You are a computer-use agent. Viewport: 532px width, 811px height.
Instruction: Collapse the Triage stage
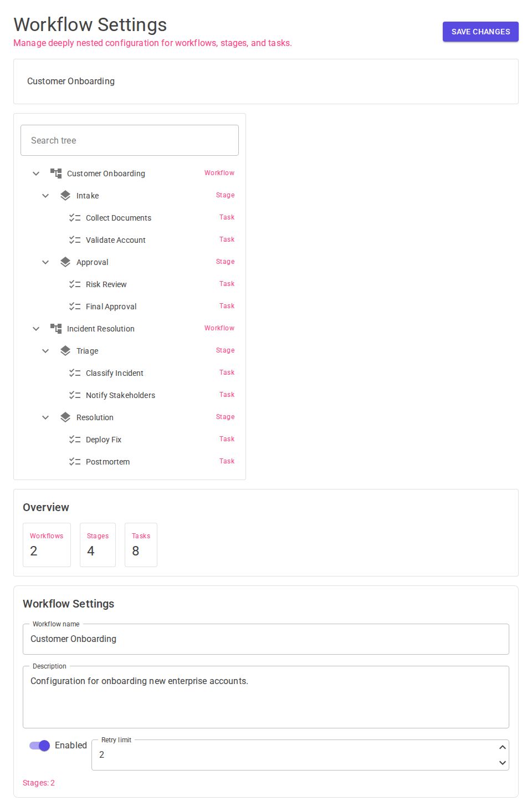(45, 350)
